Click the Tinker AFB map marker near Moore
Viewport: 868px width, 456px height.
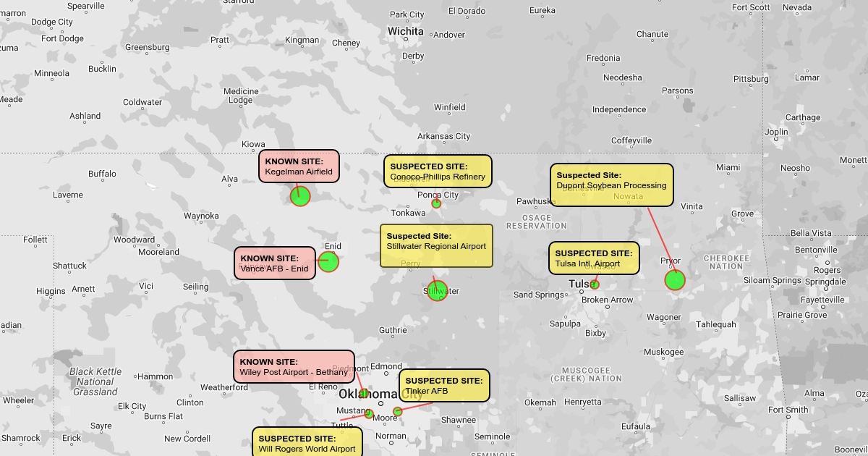tap(397, 411)
